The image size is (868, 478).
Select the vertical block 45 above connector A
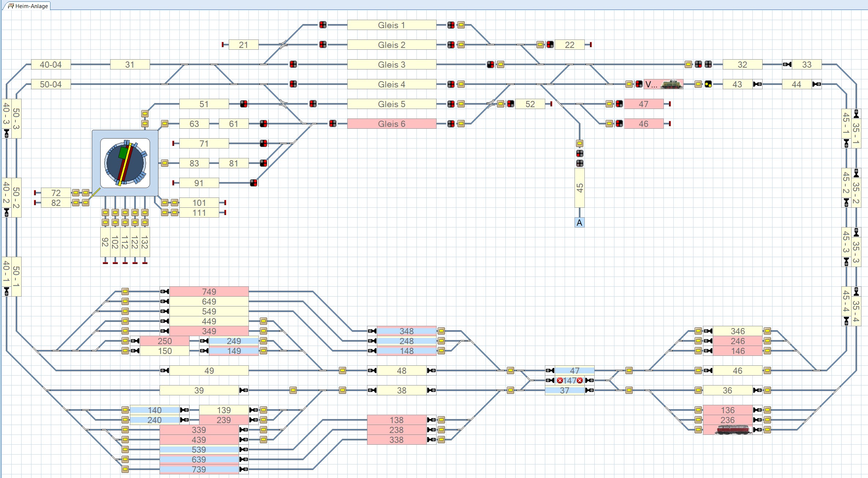579,188
